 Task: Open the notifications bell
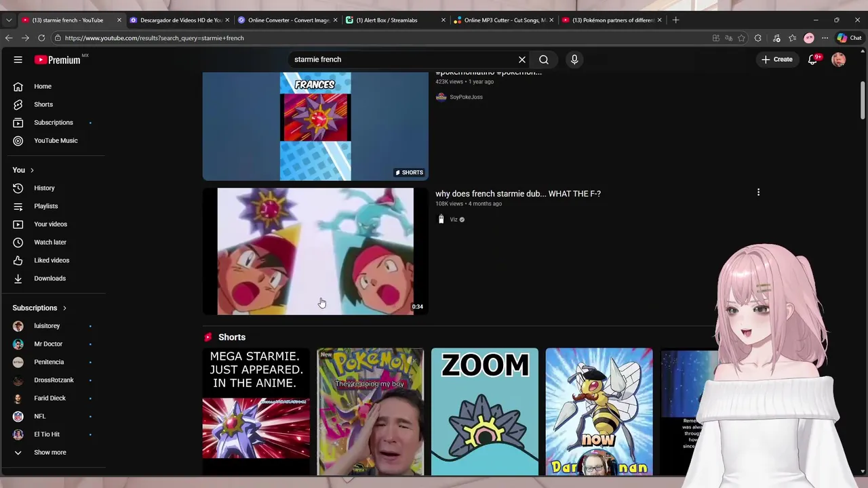(x=812, y=60)
